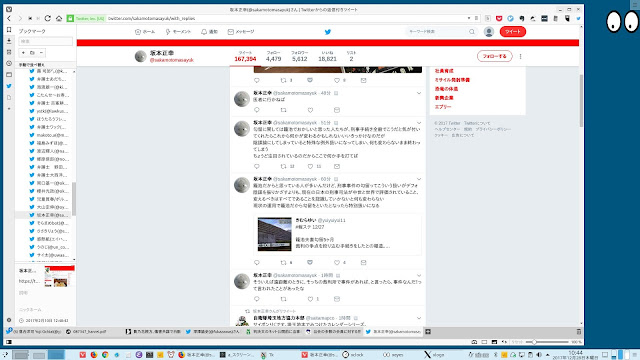Toggle the panel visibility button in status bar
Image resolution: width=640 pixels, height=360 pixels.
(9, 342)
